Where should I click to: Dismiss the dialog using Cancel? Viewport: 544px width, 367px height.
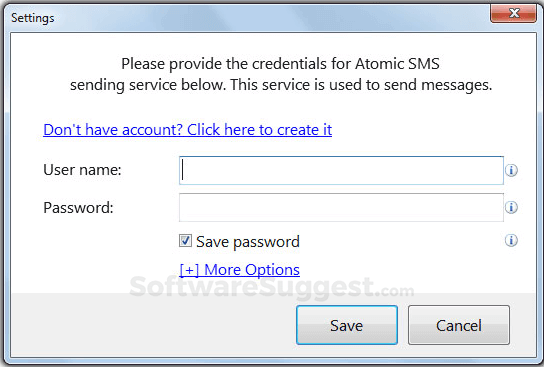pyautogui.click(x=459, y=325)
